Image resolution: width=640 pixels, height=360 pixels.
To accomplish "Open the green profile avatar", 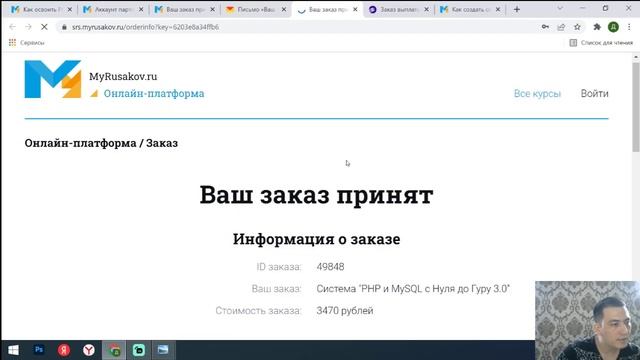I will pyautogui.click(x=613, y=27).
